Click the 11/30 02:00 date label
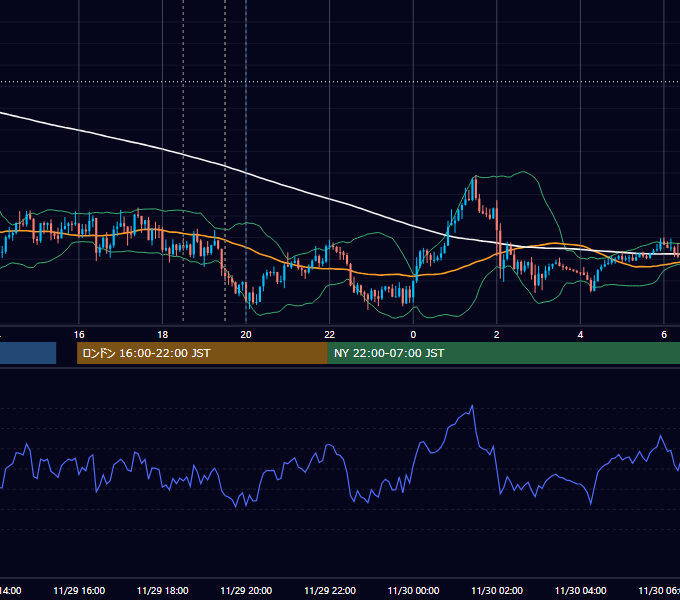Viewport: 680px width, 600px height. (497, 590)
